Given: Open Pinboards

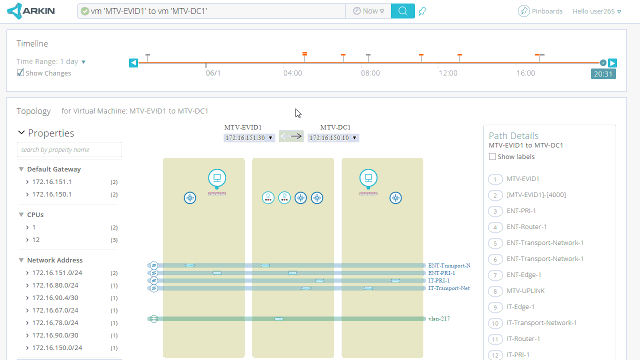Looking at the screenshot, I should [x=540, y=11].
